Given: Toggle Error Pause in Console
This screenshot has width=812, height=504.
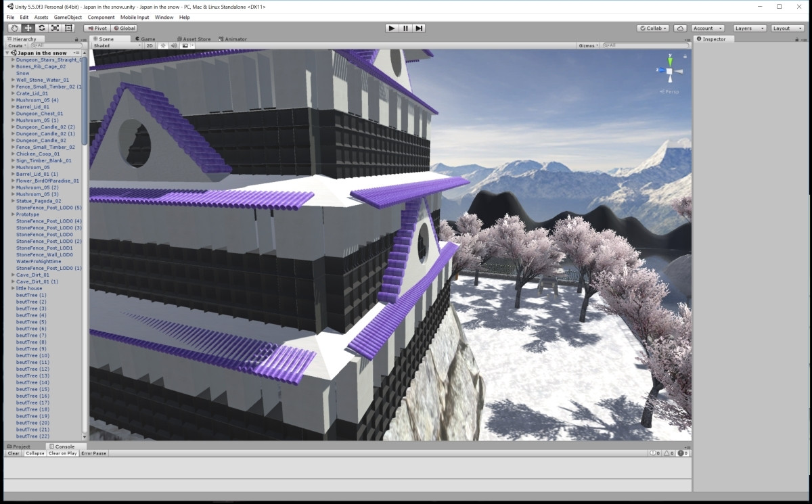Looking at the screenshot, I should [x=94, y=453].
